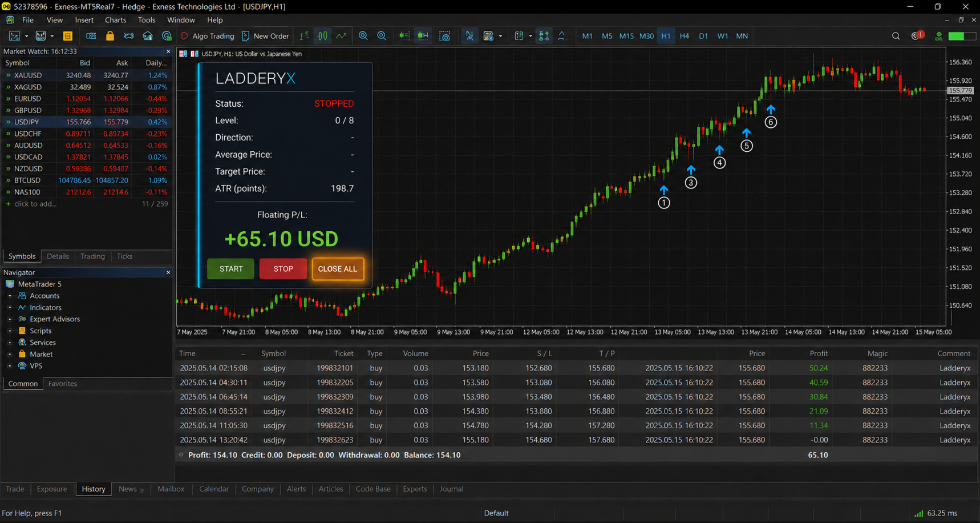This screenshot has height=523, width=980.
Task: Click the Accounts icon in Navigator
Action: (x=22, y=296)
